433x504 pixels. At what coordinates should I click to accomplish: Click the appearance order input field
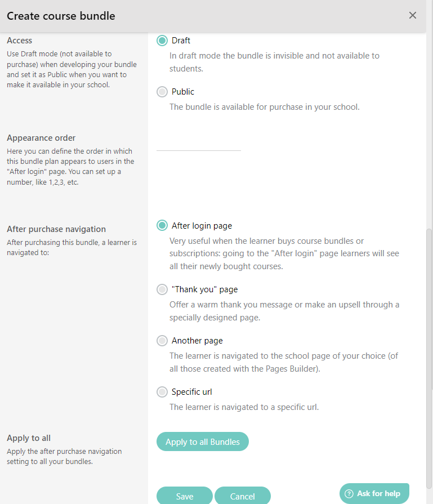click(x=198, y=149)
